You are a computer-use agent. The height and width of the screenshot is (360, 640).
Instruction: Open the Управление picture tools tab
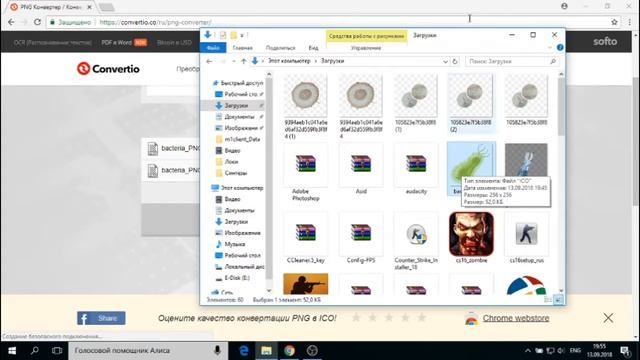click(366, 48)
